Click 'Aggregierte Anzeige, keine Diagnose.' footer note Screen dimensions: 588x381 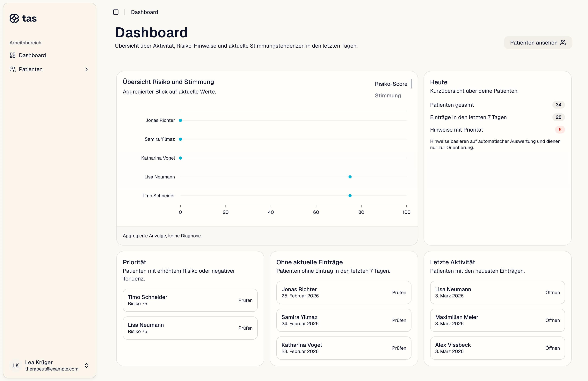pyautogui.click(x=162, y=236)
